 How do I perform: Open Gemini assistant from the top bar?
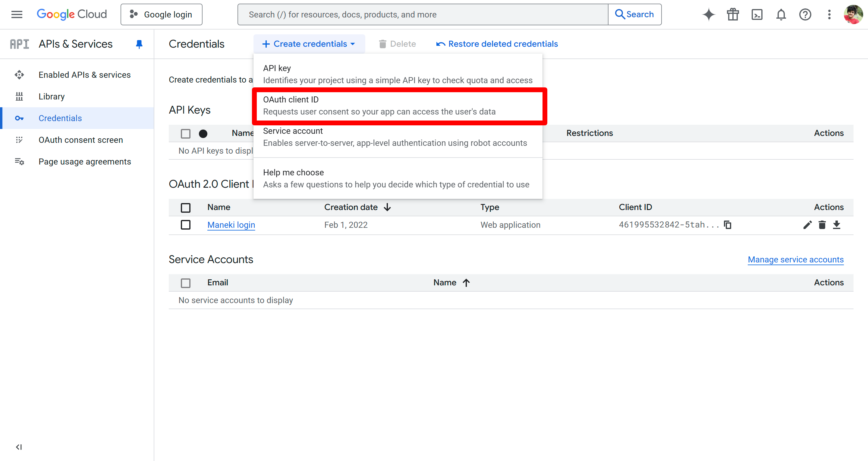(x=708, y=14)
